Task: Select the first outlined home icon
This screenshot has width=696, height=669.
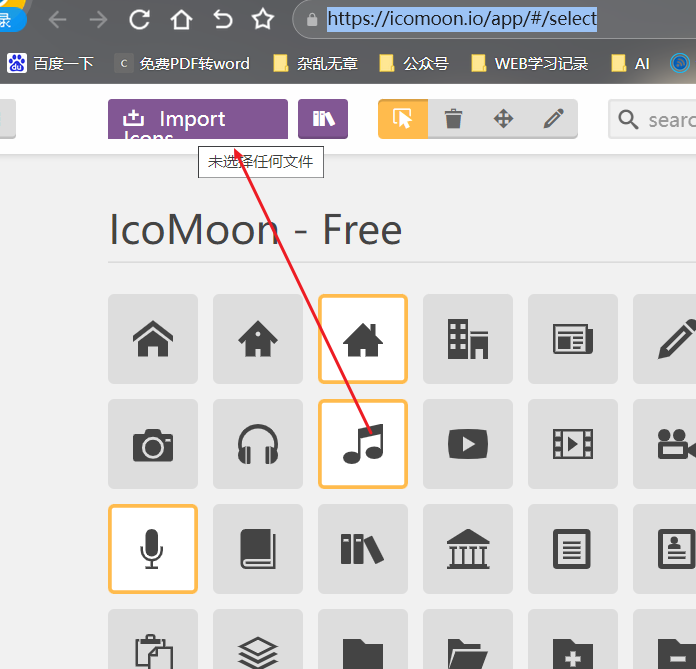Action: 153,339
